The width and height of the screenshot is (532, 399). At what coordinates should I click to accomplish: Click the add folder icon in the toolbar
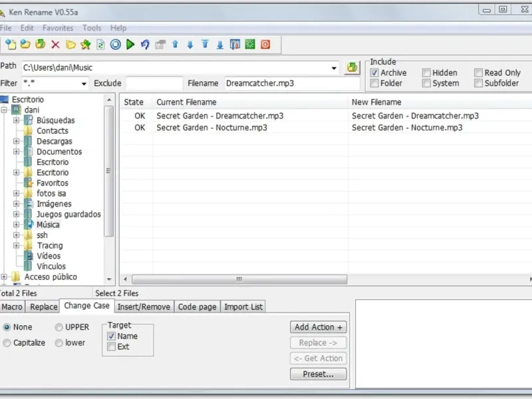click(25, 45)
